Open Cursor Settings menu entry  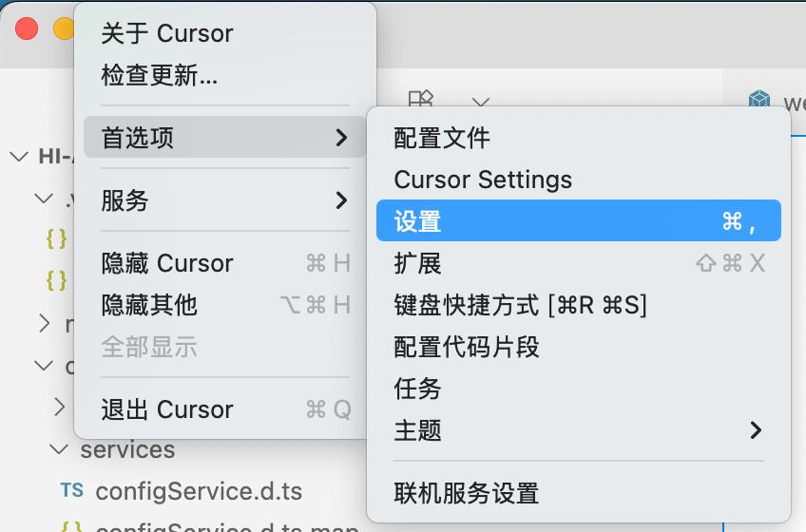coord(483,180)
